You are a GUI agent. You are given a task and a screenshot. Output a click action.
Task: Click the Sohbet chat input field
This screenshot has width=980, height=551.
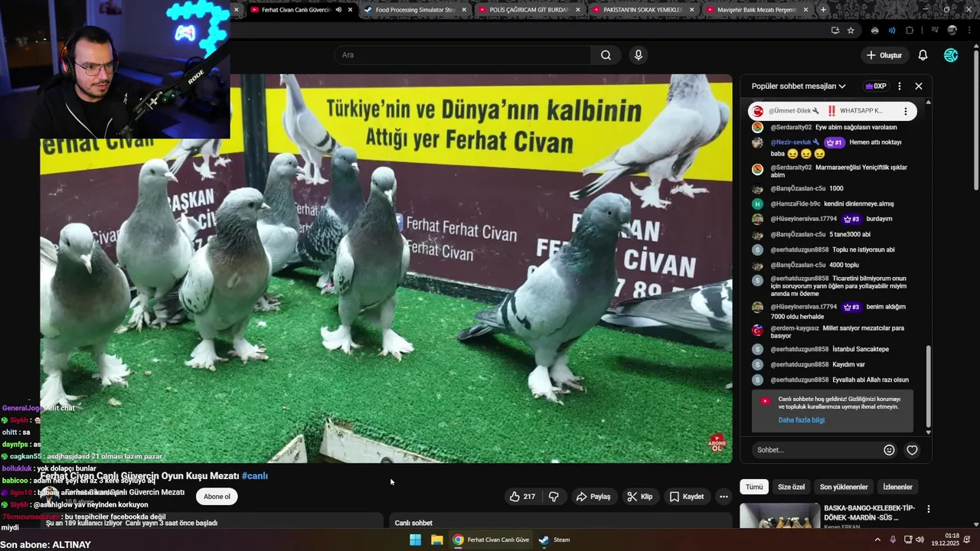[815, 450]
